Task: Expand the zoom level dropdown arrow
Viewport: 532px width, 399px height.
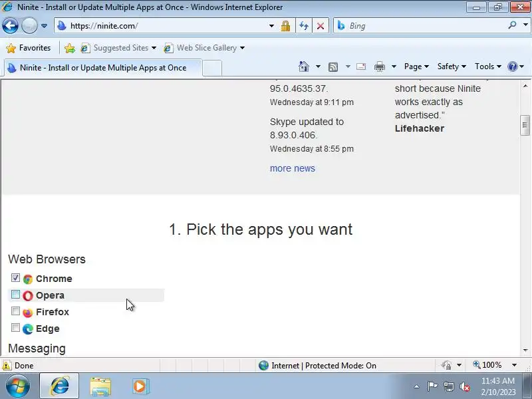Action: click(514, 365)
